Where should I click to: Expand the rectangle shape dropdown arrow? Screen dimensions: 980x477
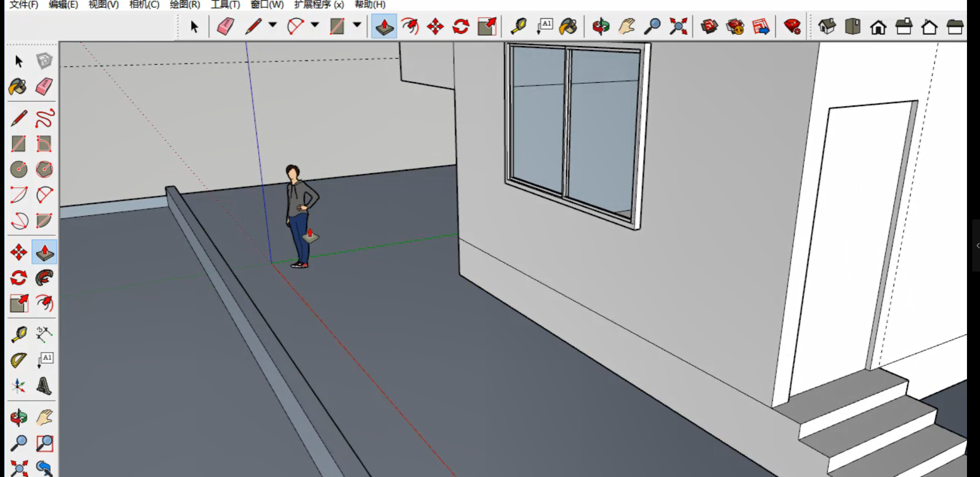pyautogui.click(x=357, y=25)
